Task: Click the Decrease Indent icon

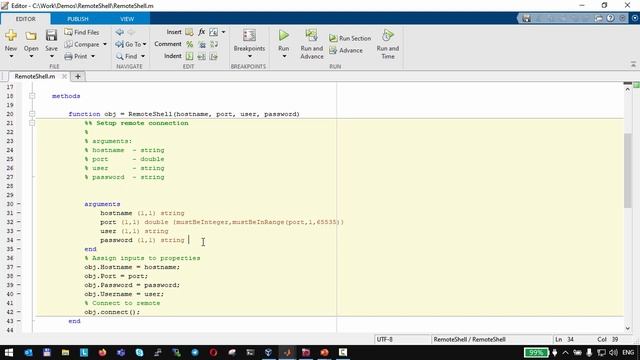Action: (214, 56)
